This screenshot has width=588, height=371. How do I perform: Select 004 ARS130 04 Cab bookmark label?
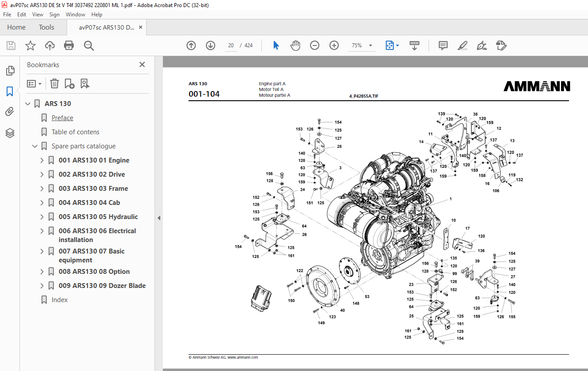click(89, 203)
